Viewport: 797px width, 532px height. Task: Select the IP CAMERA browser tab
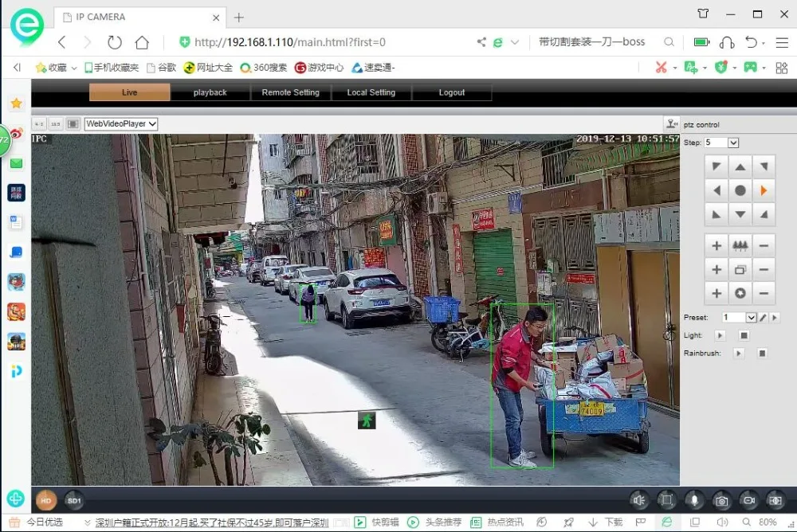click(139, 18)
